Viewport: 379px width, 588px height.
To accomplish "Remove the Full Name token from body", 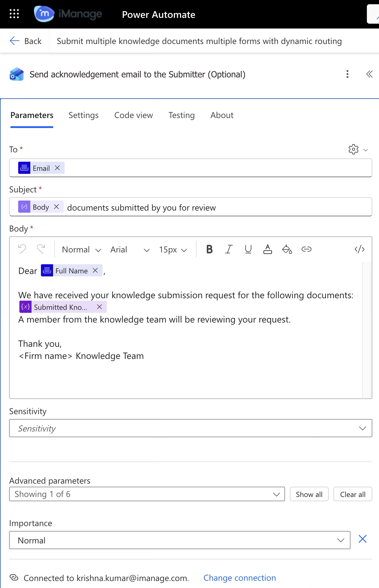I will tap(95, 270).
